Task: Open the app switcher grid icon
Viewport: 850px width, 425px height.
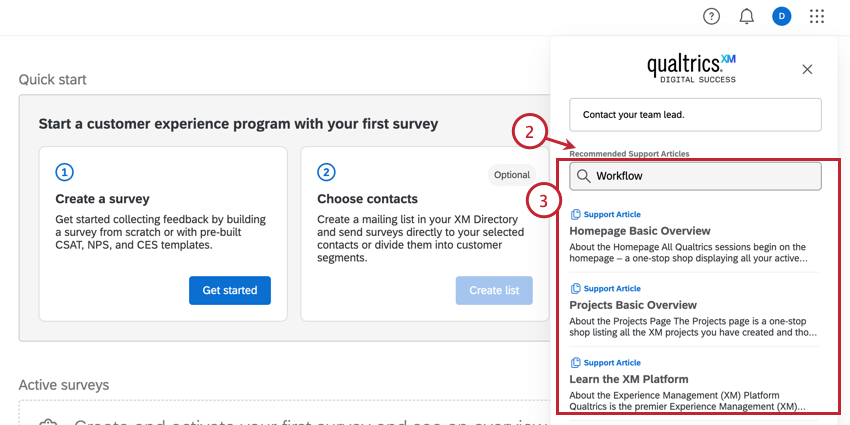Action: (x=817, y=16)
